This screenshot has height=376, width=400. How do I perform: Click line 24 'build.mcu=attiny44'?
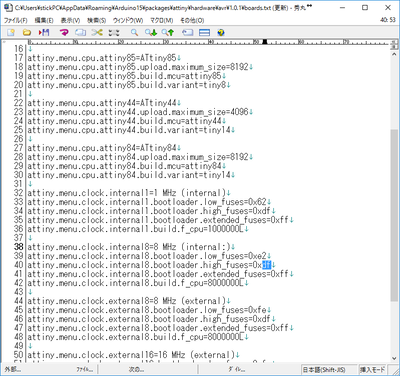[126, 121]
